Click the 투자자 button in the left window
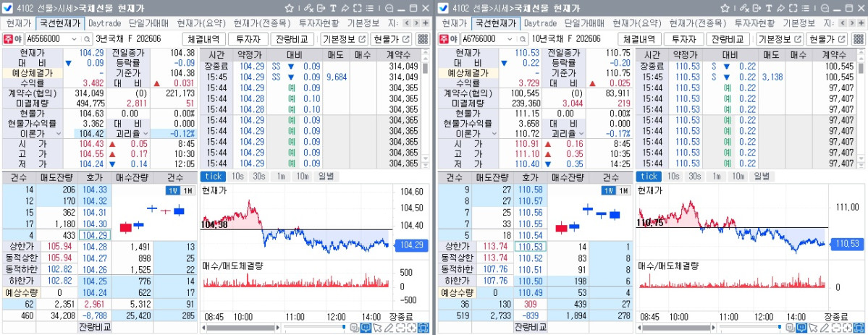 (x=248, y=39)
